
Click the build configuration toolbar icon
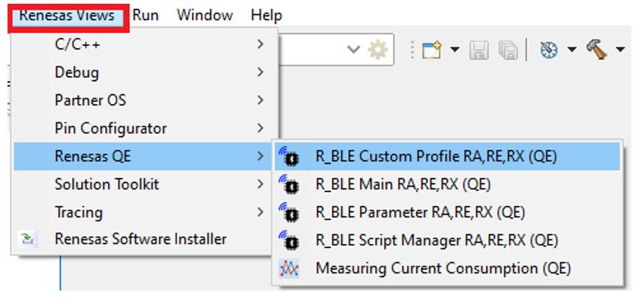pyautogui.click(x=549, y=50)
